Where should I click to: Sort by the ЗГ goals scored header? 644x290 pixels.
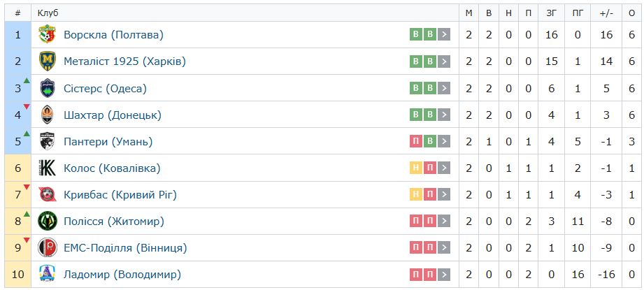click(x=551, y=13)
